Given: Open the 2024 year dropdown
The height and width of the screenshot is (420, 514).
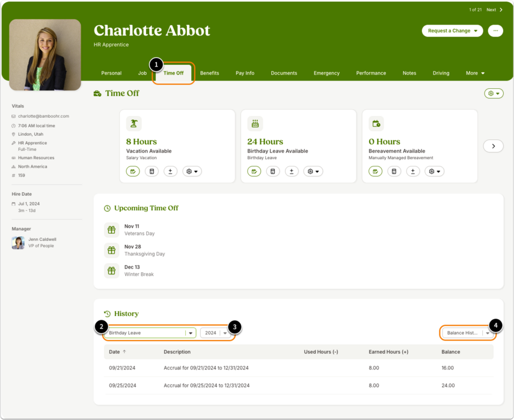Looking at the screenshot, I should [x=215, y=333].
